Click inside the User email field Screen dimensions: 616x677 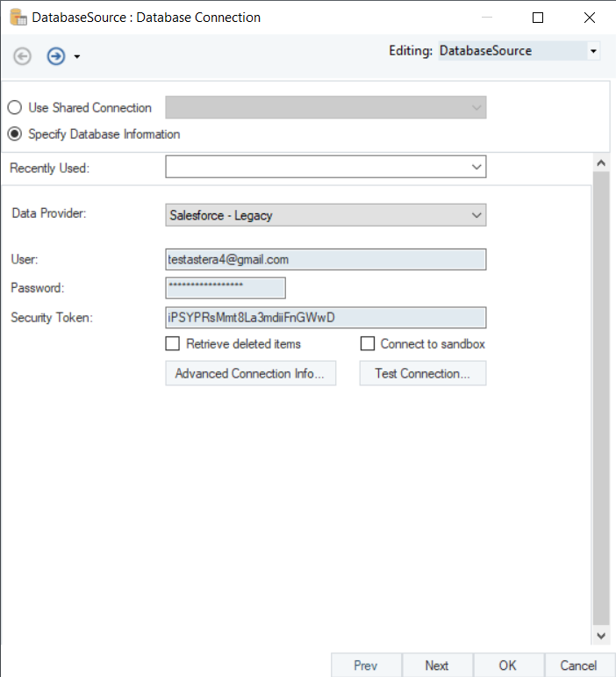click(325, 260)
